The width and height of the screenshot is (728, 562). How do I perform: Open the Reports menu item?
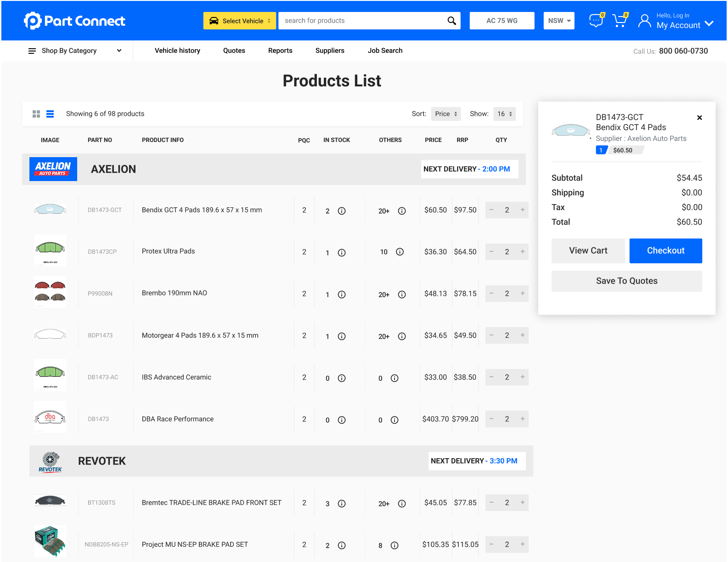pyautogui.click(x=280, y=51)
